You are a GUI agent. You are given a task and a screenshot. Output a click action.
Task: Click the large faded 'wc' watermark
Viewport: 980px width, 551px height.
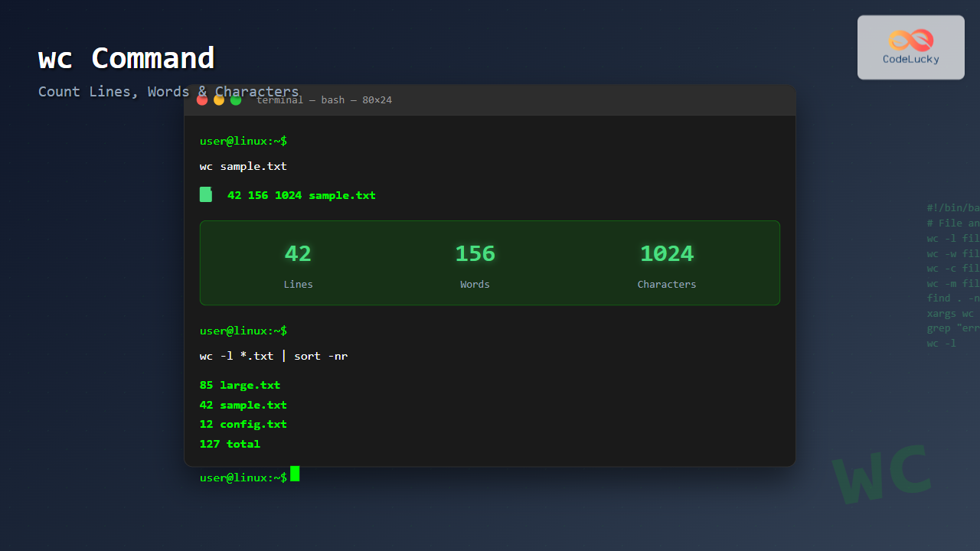[x=880, y=474]
